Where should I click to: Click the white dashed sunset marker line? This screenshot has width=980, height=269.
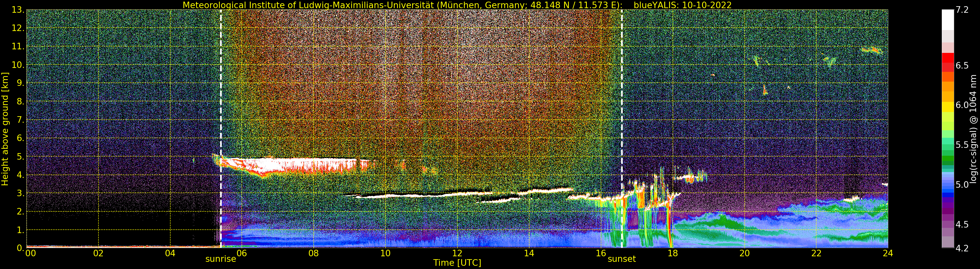coord(622,129)
